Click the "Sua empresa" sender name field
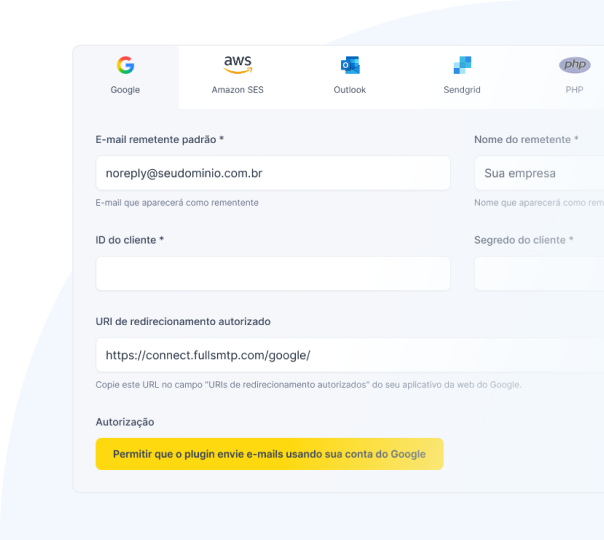The image size is (604, 540). tap(539, 173)
